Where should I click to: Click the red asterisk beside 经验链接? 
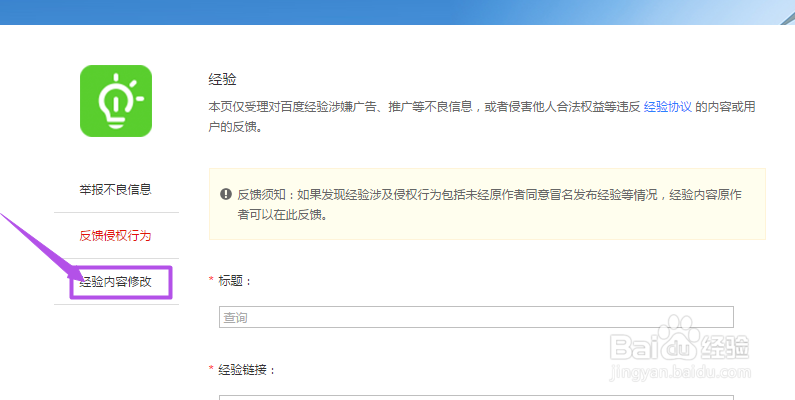(x=212, y=369)
